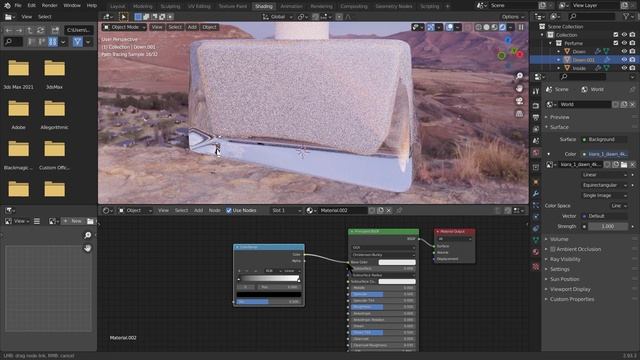Toggle Use Nodes checkbox

[x=229, y=210]
